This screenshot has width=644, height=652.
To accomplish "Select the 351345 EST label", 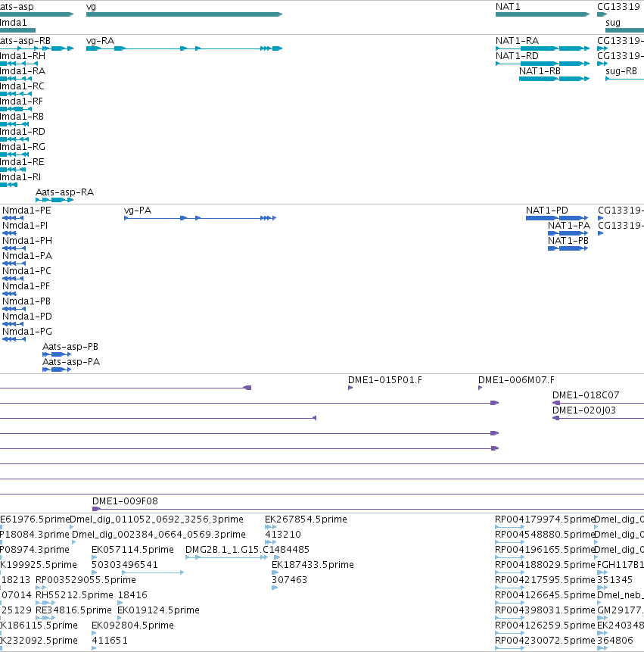I will tap(614, 579).
